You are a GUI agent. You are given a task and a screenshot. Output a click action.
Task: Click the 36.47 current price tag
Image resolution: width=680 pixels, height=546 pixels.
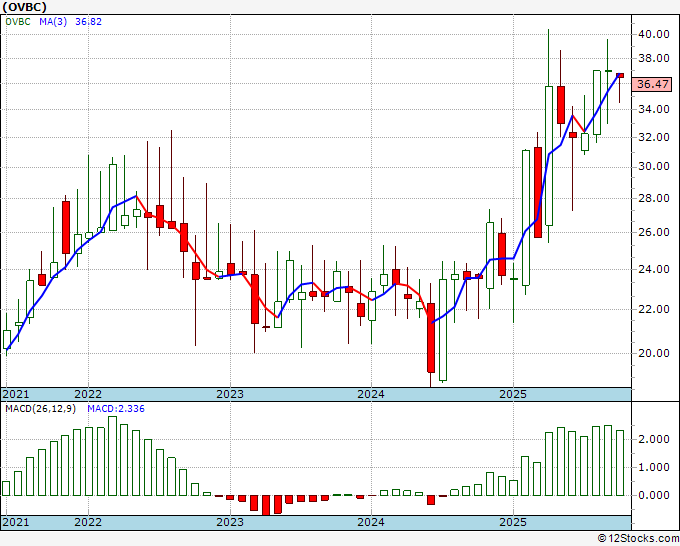click(x=653, y=84)
